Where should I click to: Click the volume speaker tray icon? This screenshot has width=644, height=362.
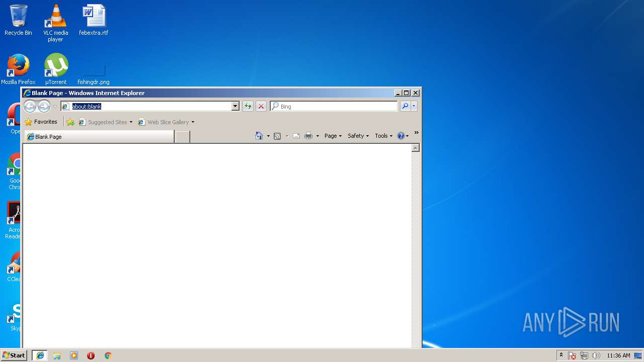pos(596,355)
